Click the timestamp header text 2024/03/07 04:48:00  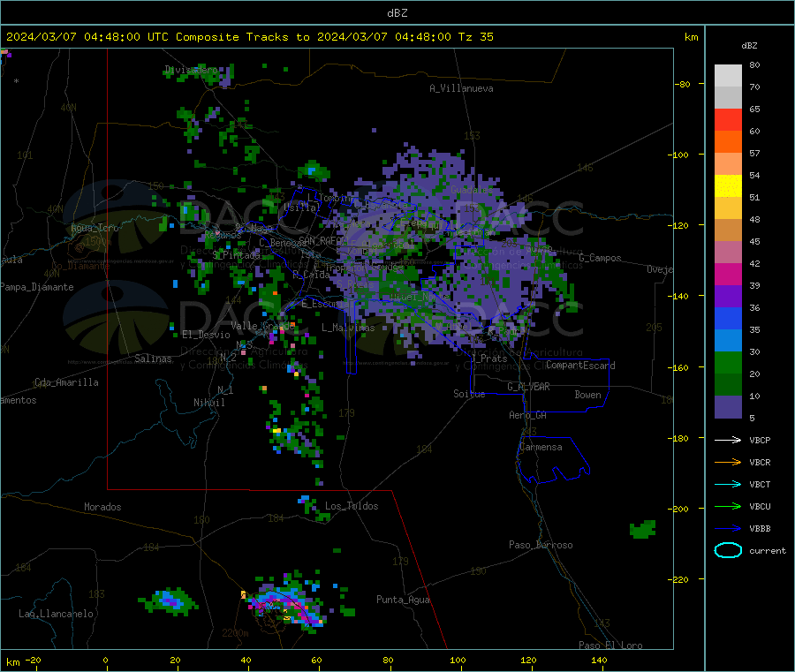click(x=73, y=37)
